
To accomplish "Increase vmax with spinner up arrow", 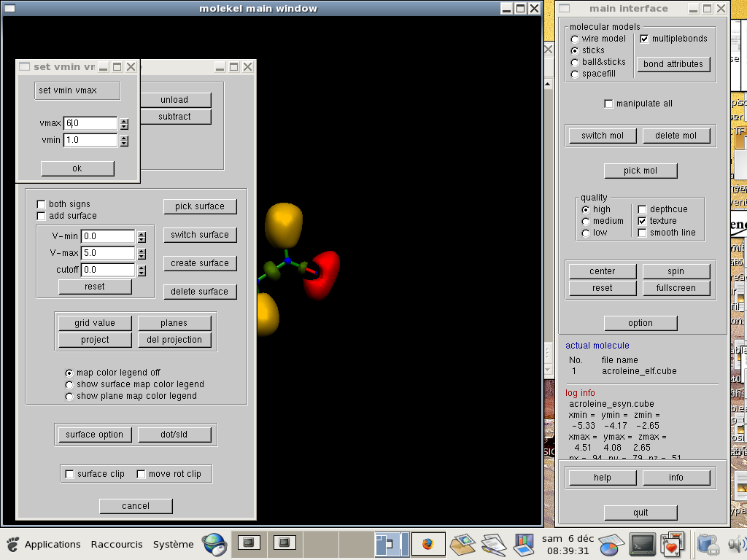I will [124, 122].
